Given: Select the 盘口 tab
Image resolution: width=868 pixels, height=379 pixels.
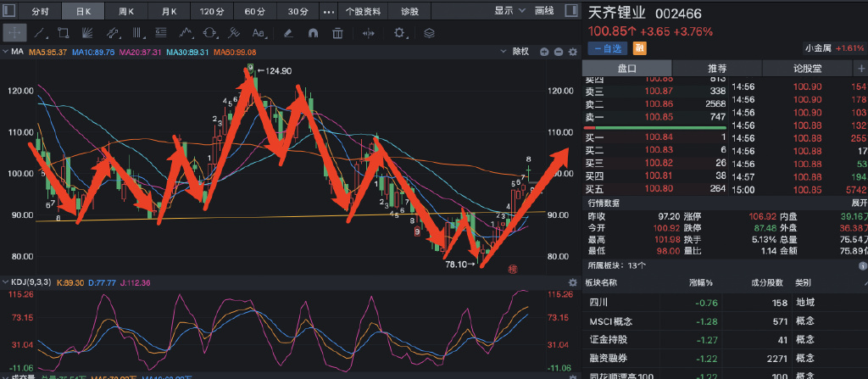Looking at the screenshot, I should pyautogui.click(x=626, y=68).
